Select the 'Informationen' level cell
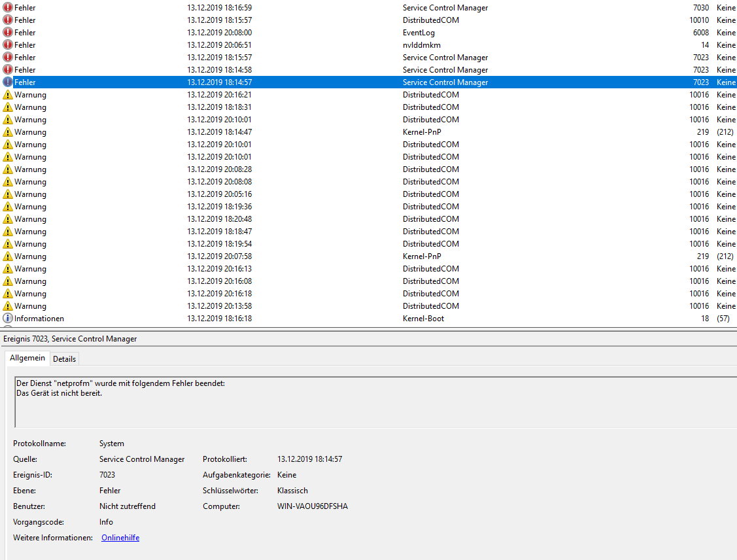 click(x=39, y=319)
